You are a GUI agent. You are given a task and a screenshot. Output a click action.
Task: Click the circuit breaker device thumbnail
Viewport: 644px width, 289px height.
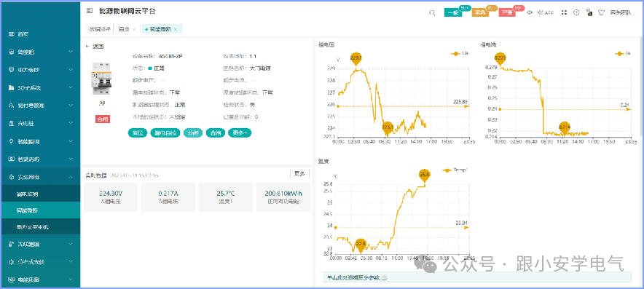pyautogui.click(x=101, y=79)
